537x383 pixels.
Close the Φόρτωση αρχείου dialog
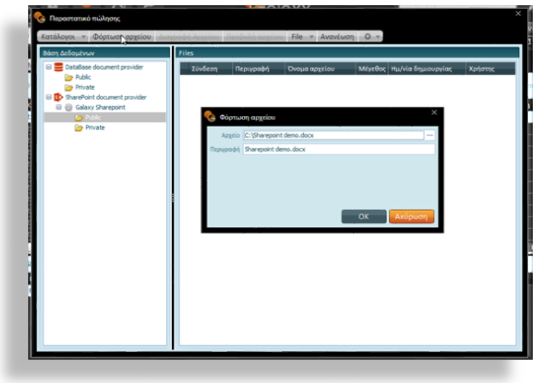click(x=434, y=112)
